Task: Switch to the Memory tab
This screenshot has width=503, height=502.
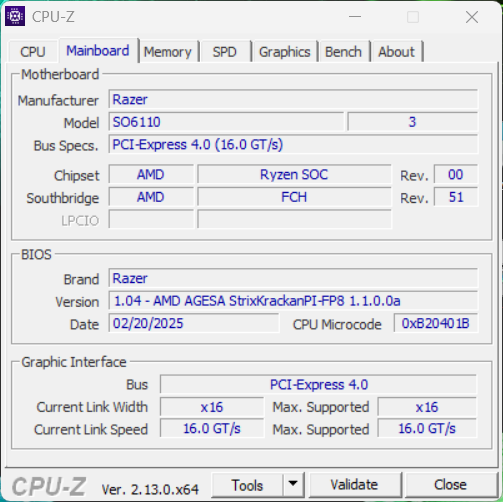Action: (x=168, y=52)
